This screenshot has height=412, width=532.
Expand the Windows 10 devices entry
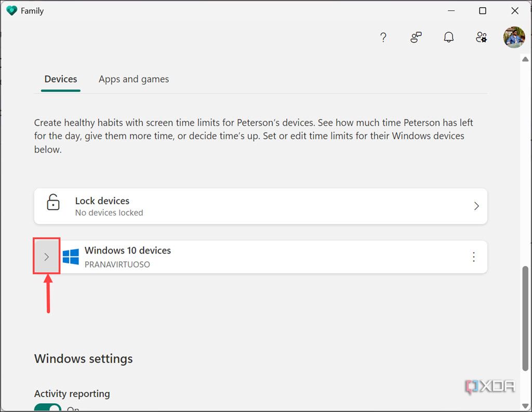[x=46, y=256]
